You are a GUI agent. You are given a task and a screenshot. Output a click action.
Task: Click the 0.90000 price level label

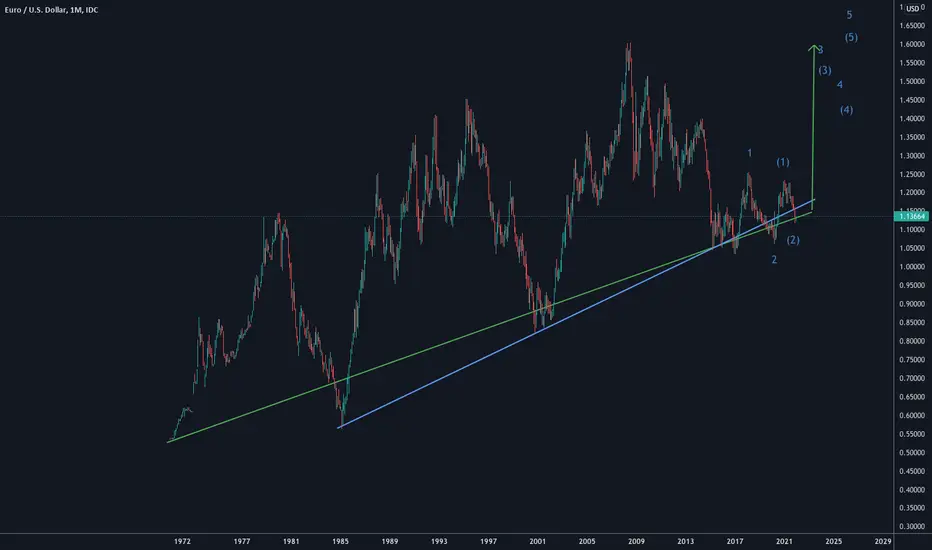click(912, 304)
